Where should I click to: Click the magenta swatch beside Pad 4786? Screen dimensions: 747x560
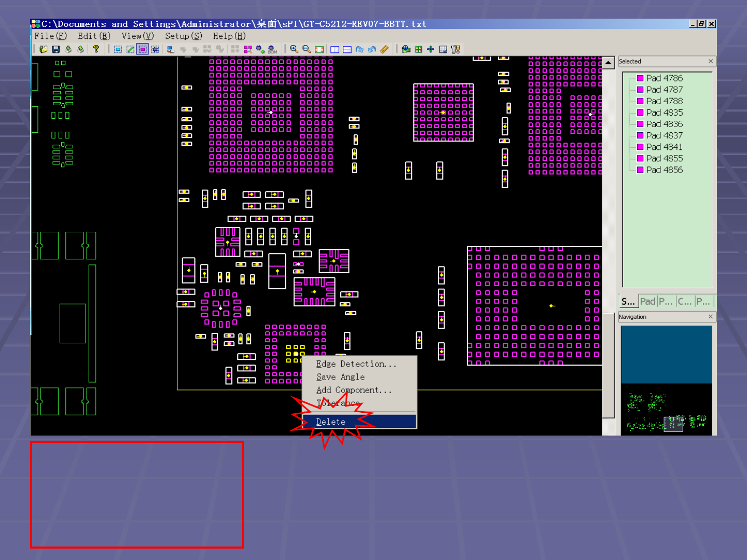pyautogui.click(x=640, y=78)
